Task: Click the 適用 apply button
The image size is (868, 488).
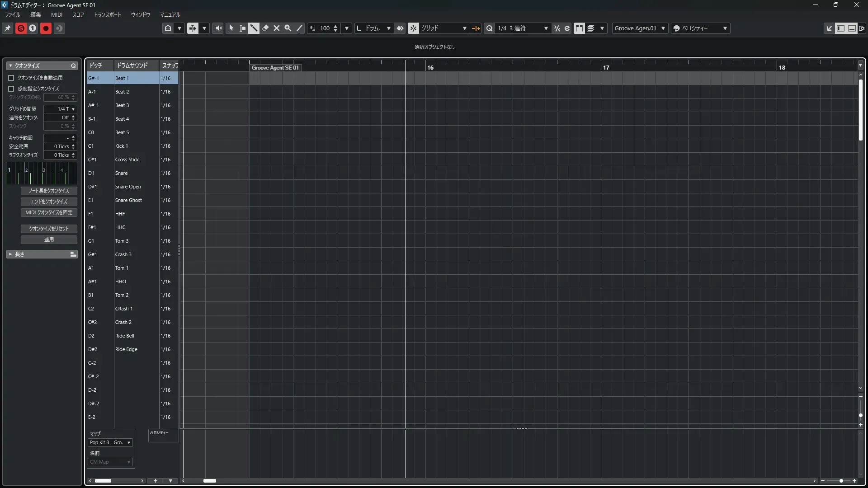Action: click(x=49, y=239)
